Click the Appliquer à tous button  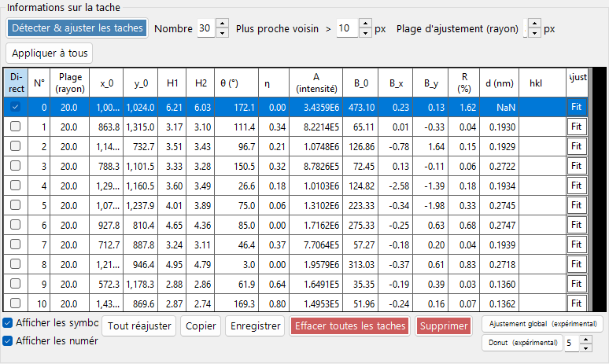click(50, 53)
